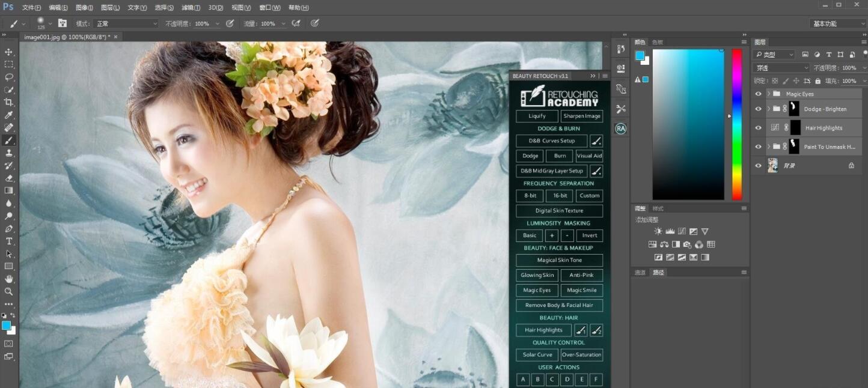The image size is (868, 388).
Task: Hide the 背景 background layer
Action: tap(758, 166)
